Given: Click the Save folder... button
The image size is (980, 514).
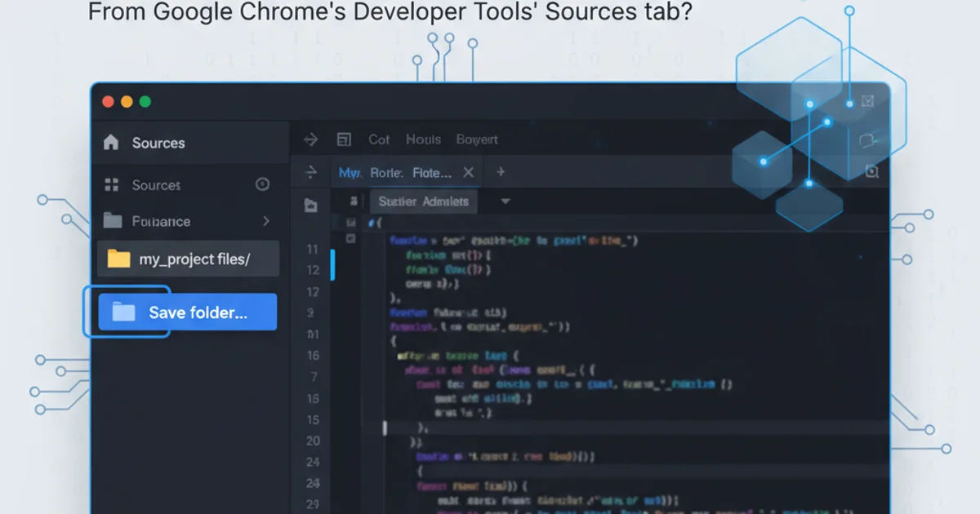Looking at the screenshot, I should click(188, 312).
